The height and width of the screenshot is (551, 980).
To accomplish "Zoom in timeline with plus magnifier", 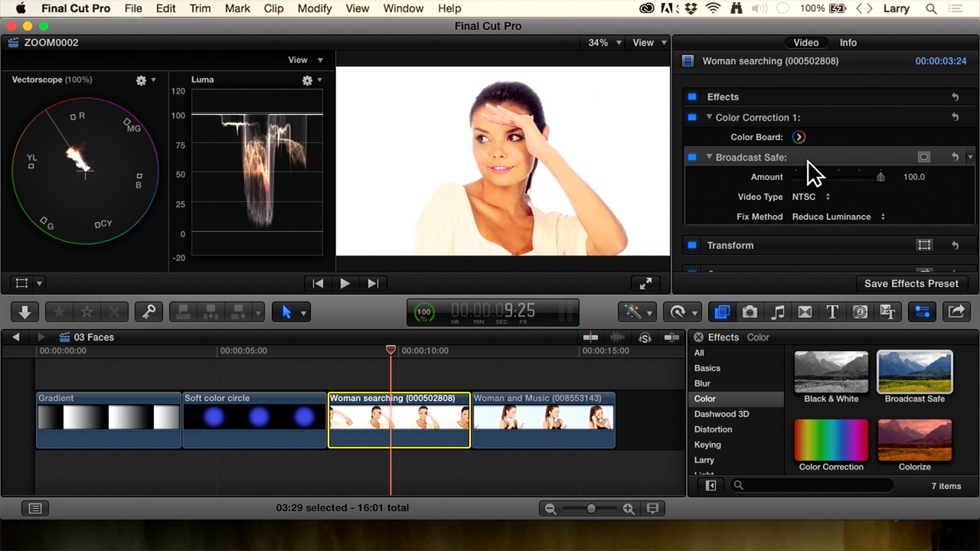I will pos(629,508).
